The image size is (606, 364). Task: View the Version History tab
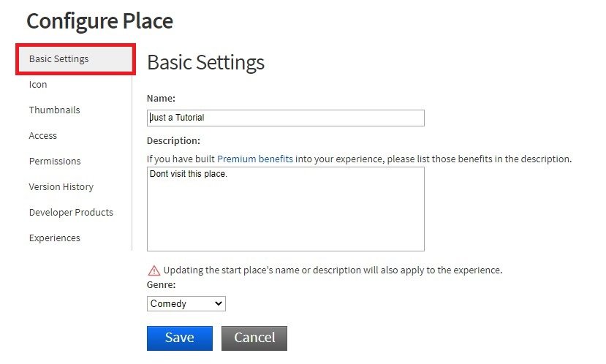61,187
